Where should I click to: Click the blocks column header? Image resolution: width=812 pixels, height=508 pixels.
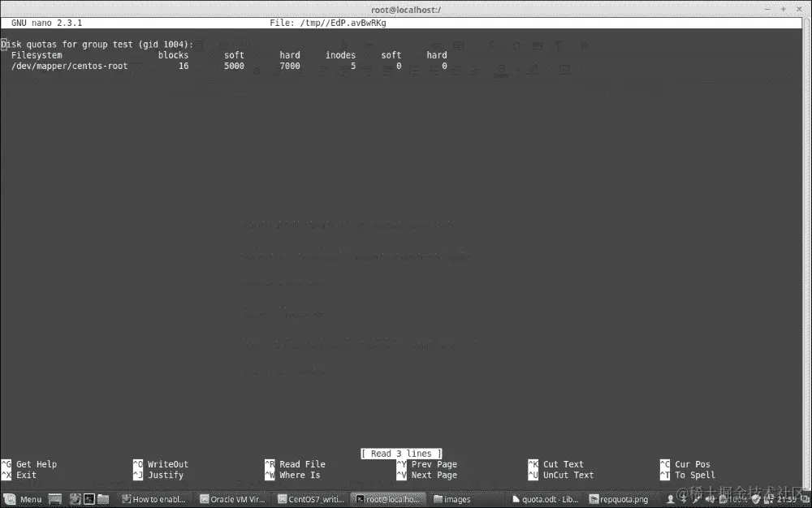174,55
